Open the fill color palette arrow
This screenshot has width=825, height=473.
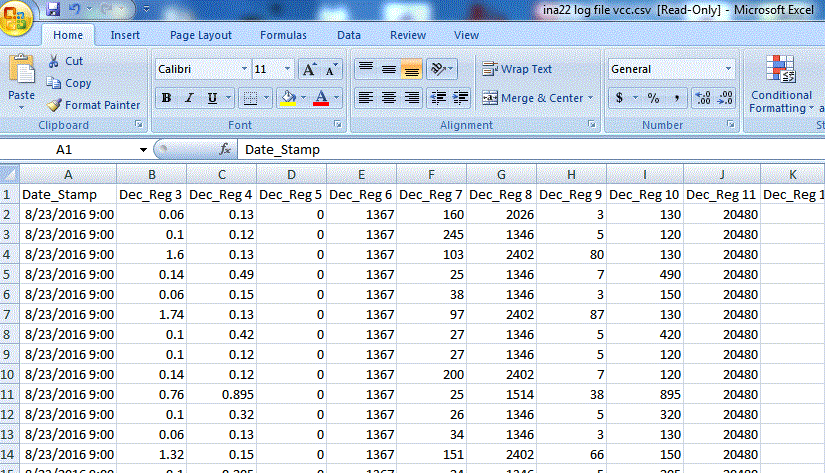303,98
